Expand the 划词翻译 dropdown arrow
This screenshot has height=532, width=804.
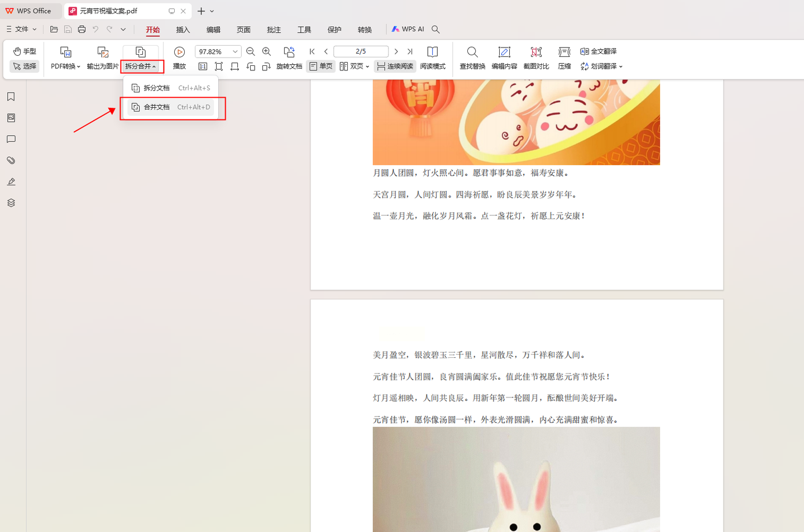[x=620, y=66]
